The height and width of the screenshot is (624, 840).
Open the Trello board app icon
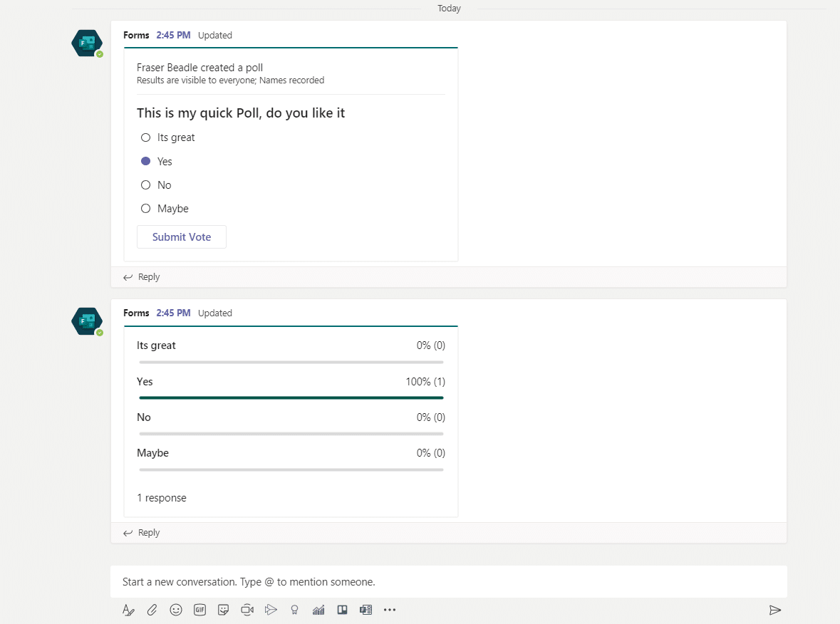point(342,610)
